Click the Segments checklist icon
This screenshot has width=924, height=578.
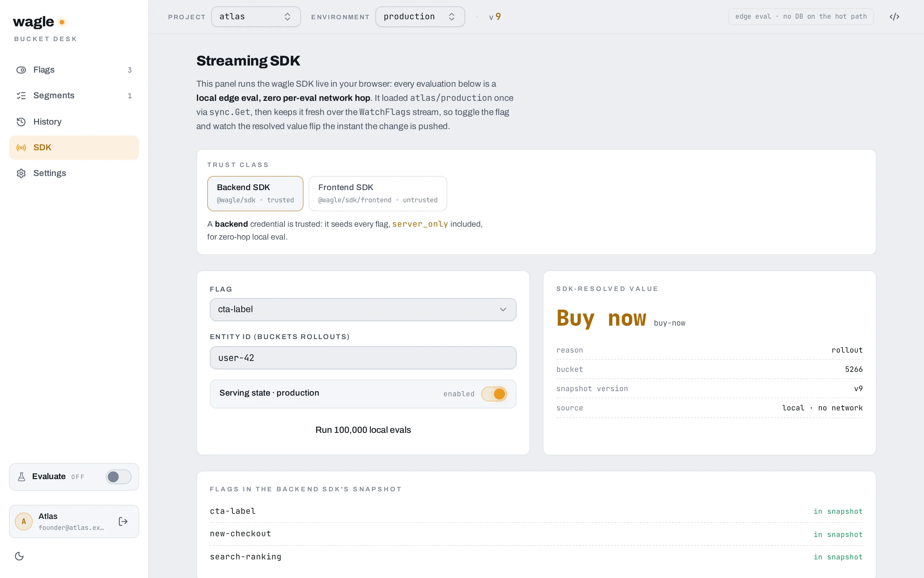click(21, 96)
